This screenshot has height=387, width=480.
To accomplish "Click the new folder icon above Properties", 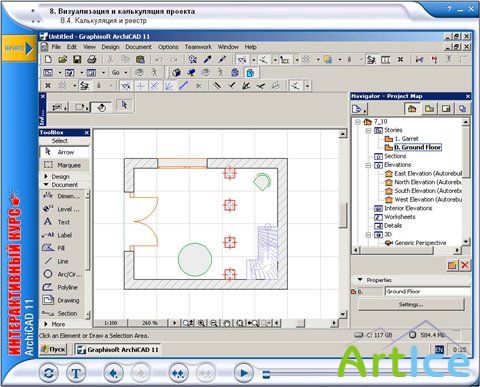I will click(452, 265).
